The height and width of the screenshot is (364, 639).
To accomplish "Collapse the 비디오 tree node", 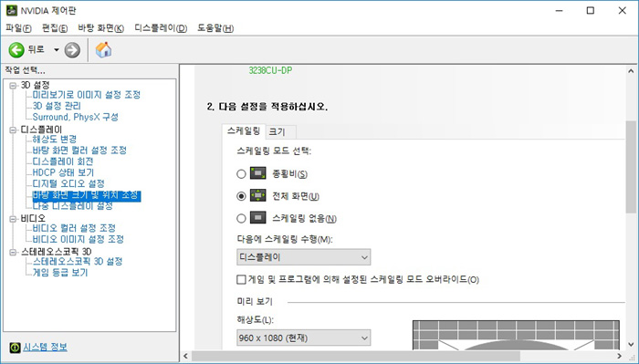I will (13, 219).
